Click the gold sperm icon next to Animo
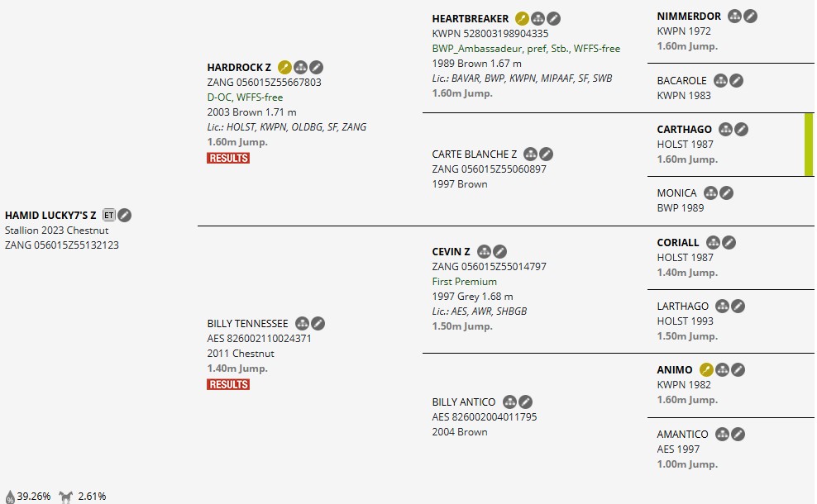 coord(706,370)
